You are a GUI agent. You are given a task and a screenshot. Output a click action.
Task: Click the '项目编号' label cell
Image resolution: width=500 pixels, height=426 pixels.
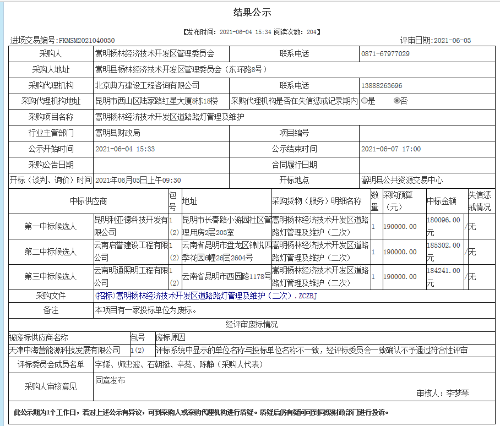(294, 133)
